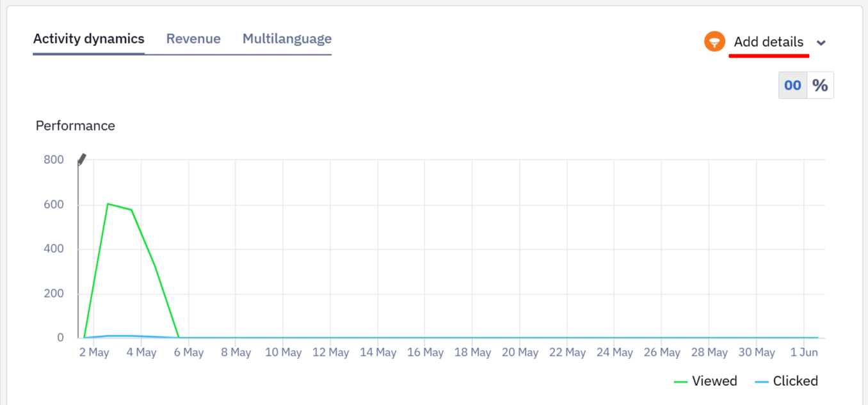Click the pencil marker at chart origin
This screenshot has height=405, width=868.
click(x=81, y=159)
